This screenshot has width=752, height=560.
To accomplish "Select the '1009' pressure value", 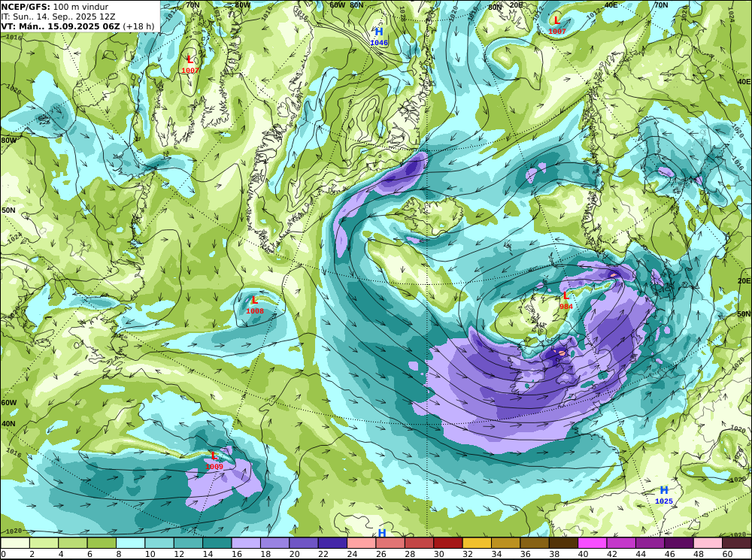I will pyautogui.click(x=214, y=467).
